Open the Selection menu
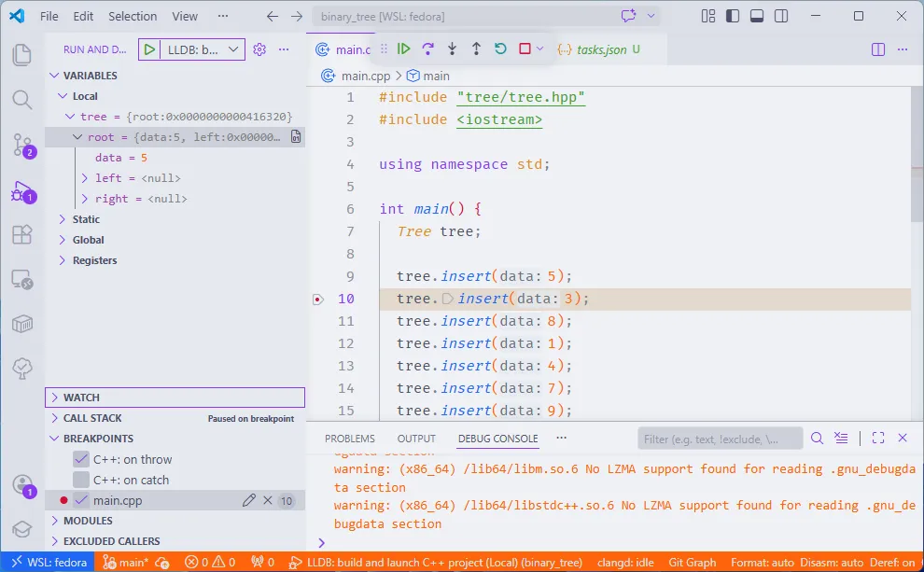The image size is (924, 572). click(x=133, y=16)
